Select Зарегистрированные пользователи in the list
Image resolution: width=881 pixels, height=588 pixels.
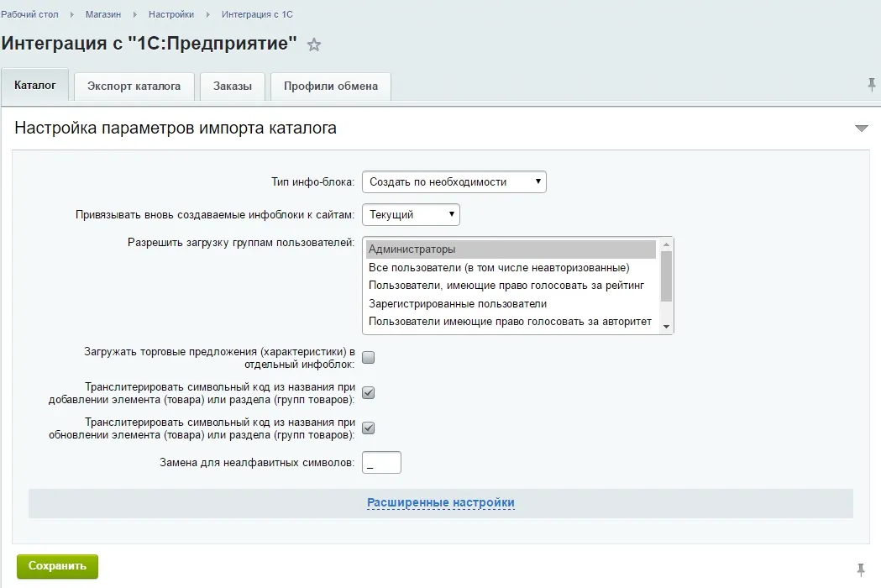tap(511, 303)
